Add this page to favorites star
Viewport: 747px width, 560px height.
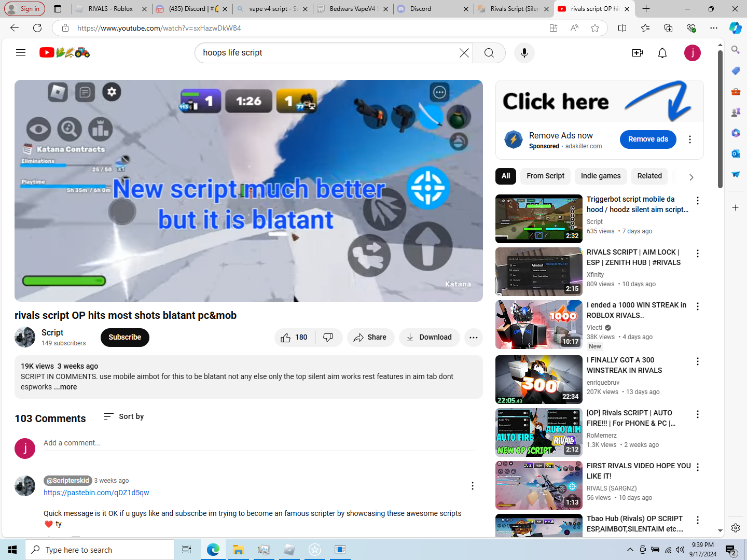(595, 28)
